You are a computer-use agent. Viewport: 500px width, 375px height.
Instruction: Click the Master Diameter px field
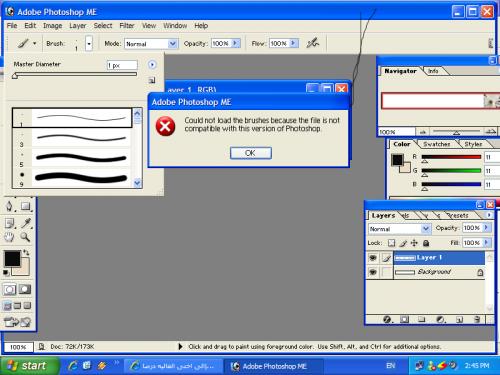122,65
